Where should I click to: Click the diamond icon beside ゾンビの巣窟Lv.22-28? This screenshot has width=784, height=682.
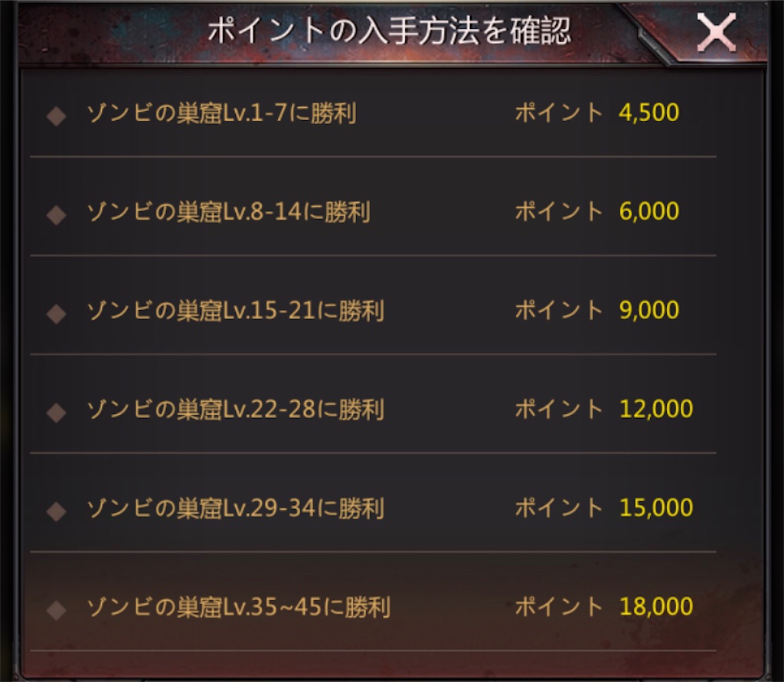[x=57, y=409]
